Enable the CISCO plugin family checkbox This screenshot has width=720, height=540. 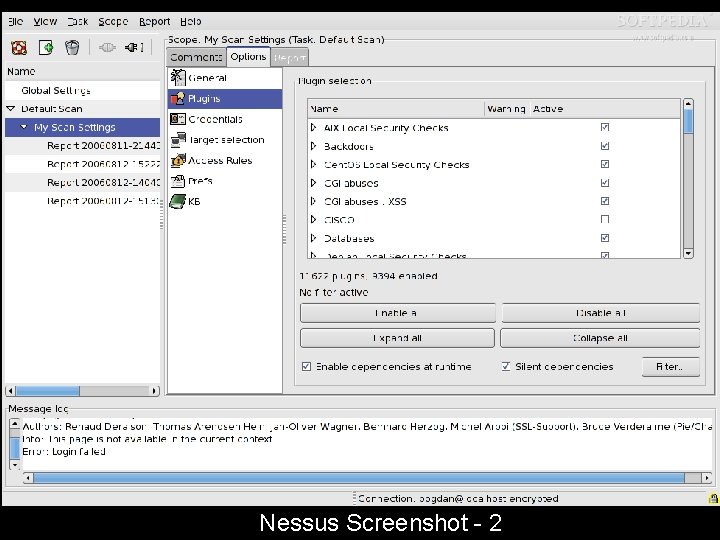[x=605, y=219]
